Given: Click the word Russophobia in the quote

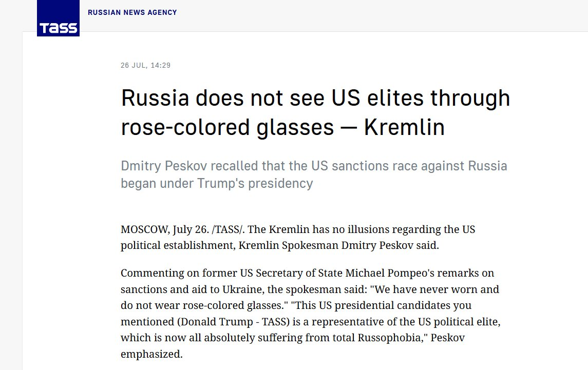Looking at the screenshot, I should 391,338.
